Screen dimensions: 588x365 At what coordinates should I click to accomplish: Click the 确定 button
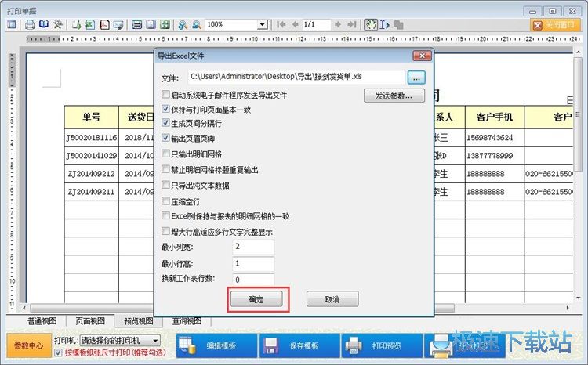256,299
